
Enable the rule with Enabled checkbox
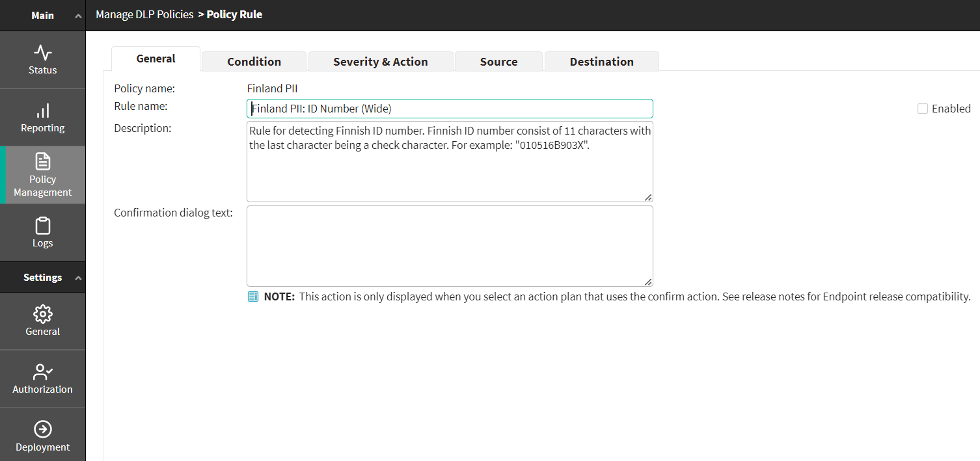pyautogui.click(x=922, y=109)
